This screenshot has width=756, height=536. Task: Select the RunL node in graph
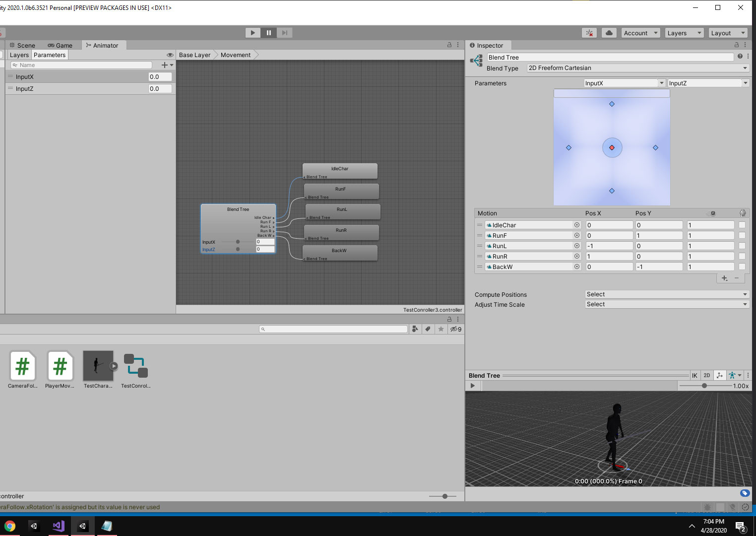(343, 211)
